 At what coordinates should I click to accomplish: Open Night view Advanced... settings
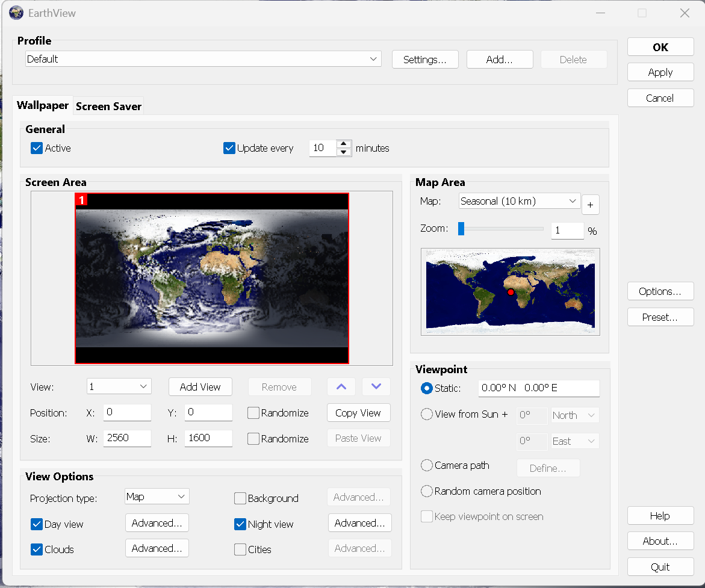[x=359, y=523]
